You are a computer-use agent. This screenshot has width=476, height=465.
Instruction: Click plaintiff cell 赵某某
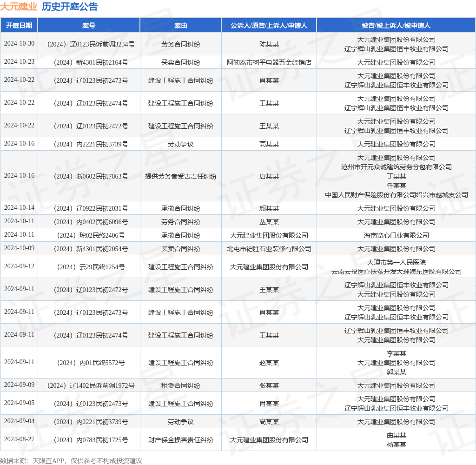(x=269, y=363)
